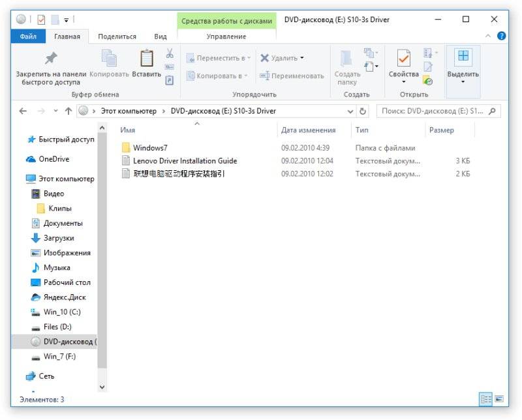Open Быстрый доступ in navigation pane
This screenshot has width=522, height=420.
pos(67,140)
